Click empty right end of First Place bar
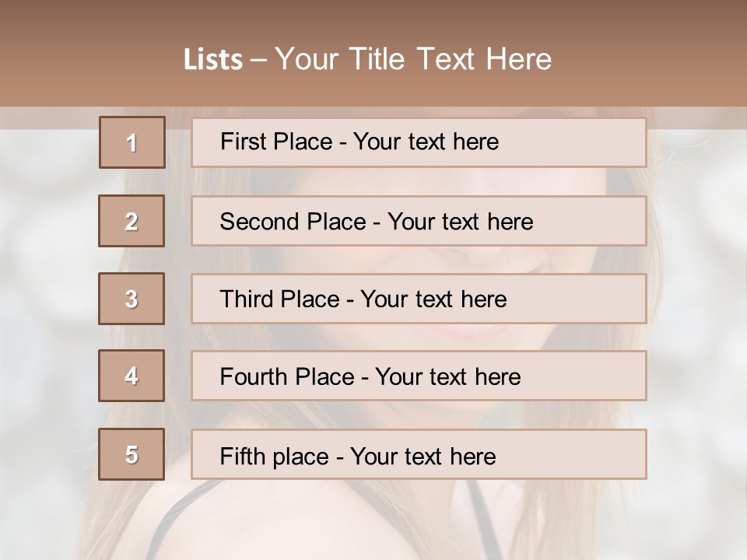Viewport: 747px width, 560px height. 591,142
